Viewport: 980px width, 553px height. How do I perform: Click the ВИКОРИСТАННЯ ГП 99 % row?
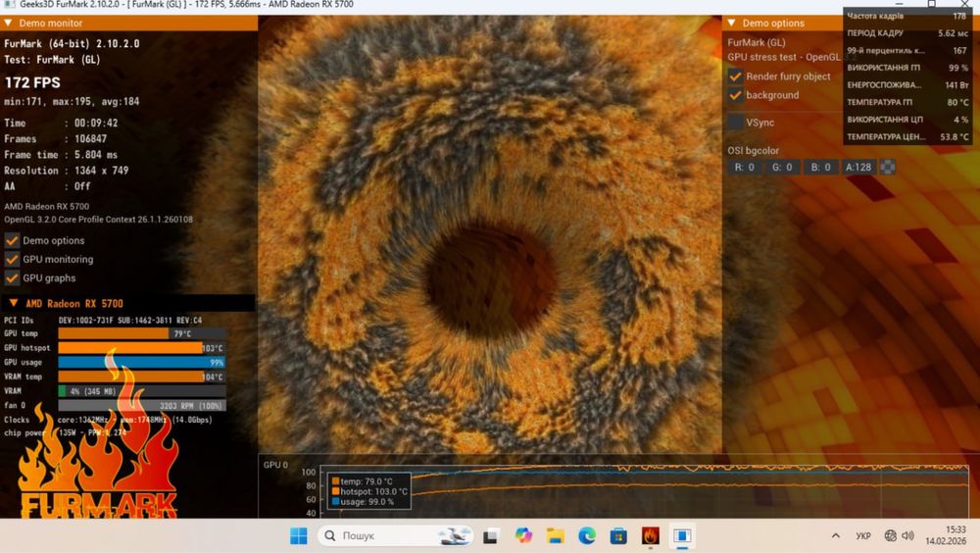point(907,69)
